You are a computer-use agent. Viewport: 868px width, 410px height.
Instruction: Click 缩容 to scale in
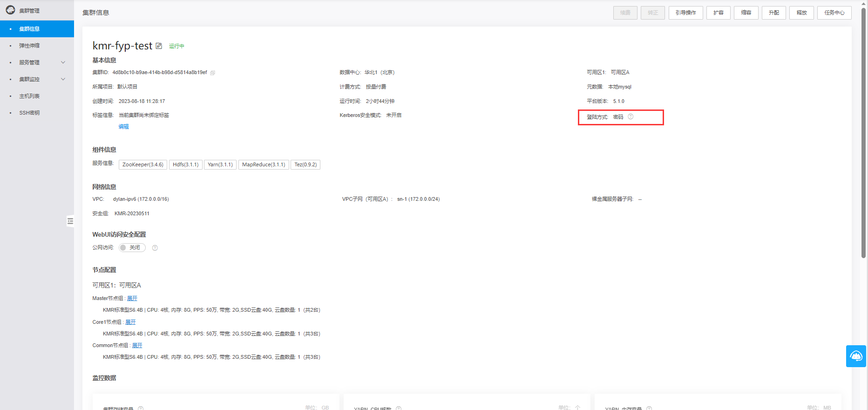click(x=746, y=13)
